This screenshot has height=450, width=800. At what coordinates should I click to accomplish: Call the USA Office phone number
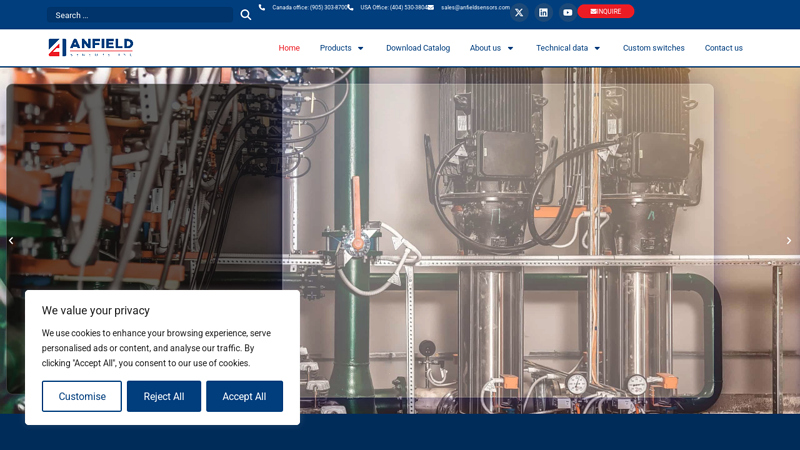pyautogui.click(x=394, y=7)
